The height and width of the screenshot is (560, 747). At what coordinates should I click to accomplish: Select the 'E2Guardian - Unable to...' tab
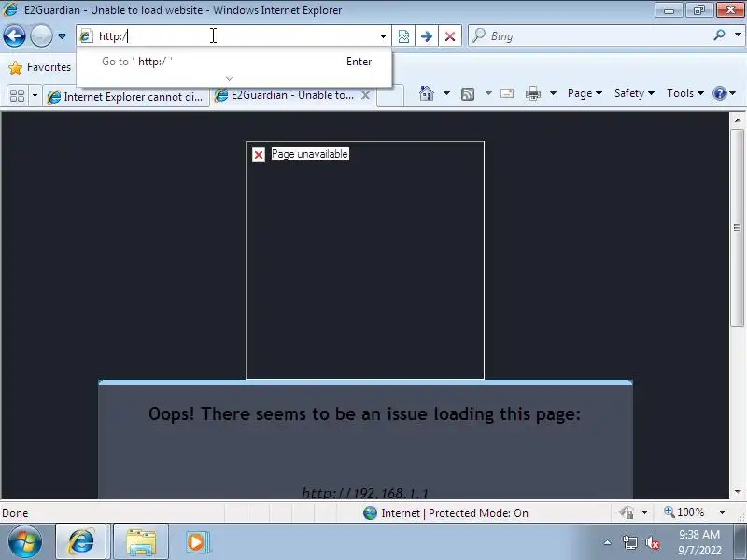(x=292, y=95)
